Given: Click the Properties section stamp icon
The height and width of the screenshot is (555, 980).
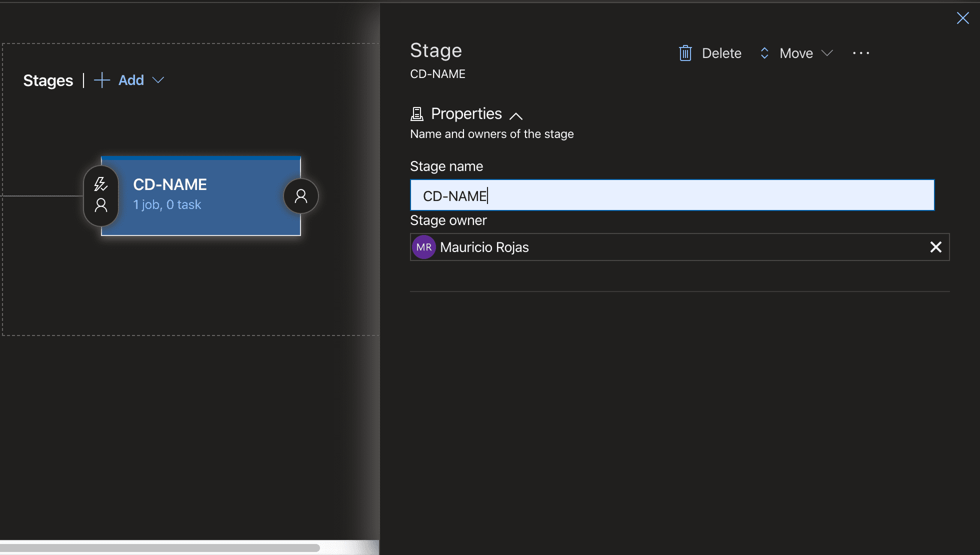Looking at the screenshot, I should [x=416, y=114].
